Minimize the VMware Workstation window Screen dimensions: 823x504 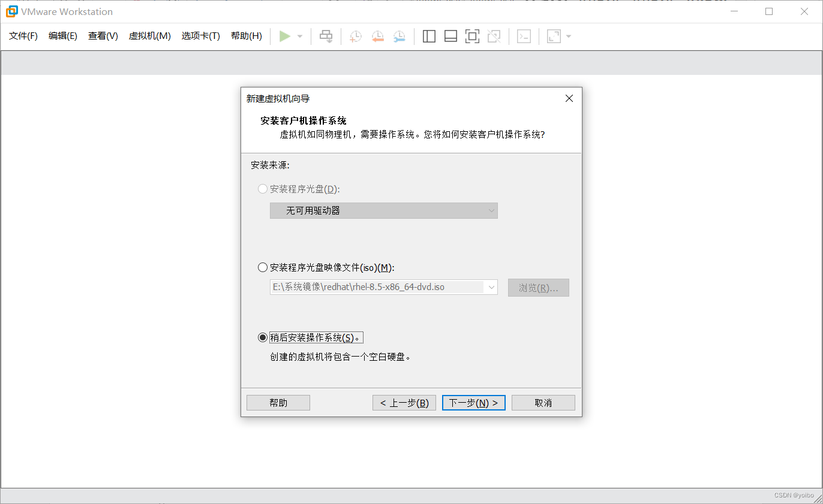734,11
